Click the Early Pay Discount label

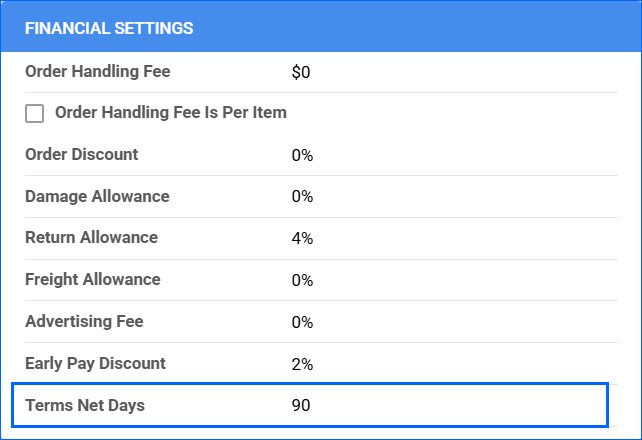click(95, 364)
